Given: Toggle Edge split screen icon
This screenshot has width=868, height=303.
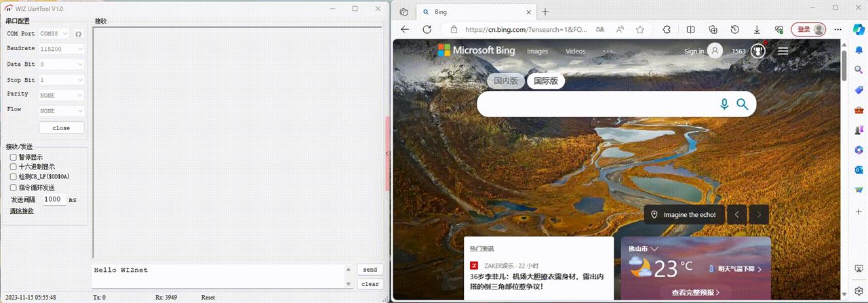Looking at the screenshot, I should pos(690,30).
